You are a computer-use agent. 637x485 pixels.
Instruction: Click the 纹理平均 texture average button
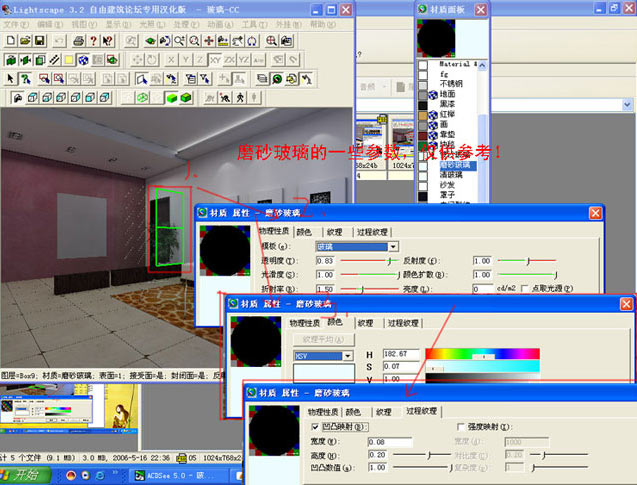[323, 339]
